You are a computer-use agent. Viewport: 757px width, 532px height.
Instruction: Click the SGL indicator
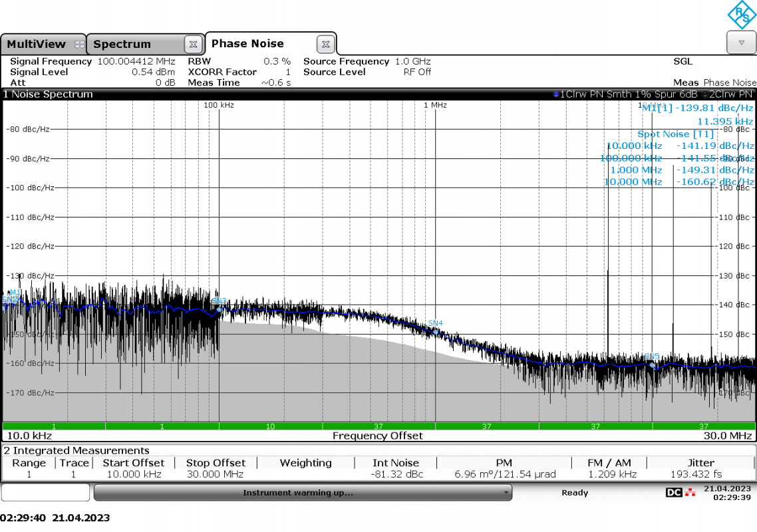coord(682,61)
